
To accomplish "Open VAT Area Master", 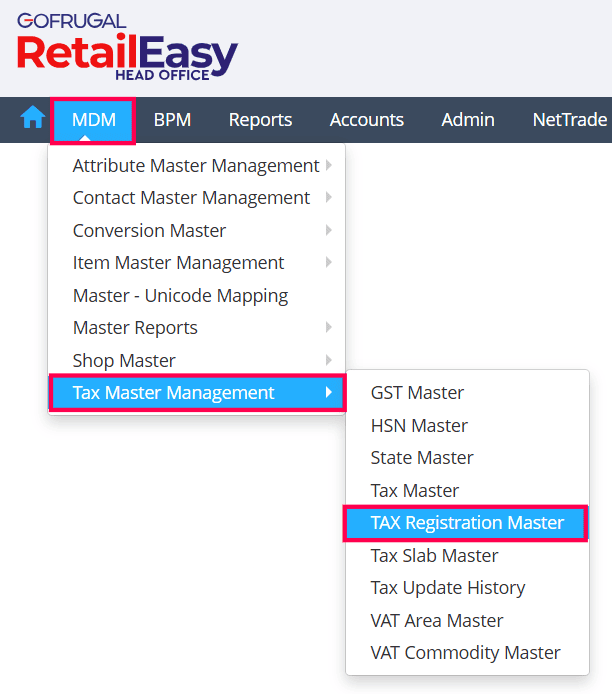I will [467, 621].
